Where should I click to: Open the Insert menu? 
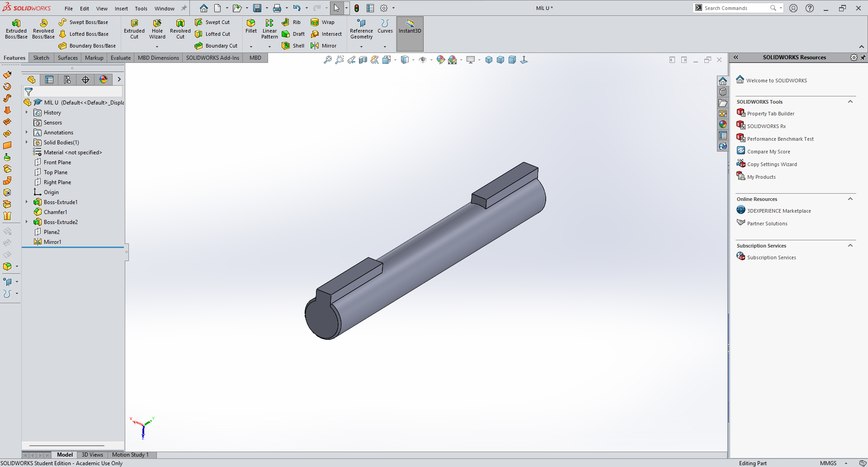pos(121,9)
